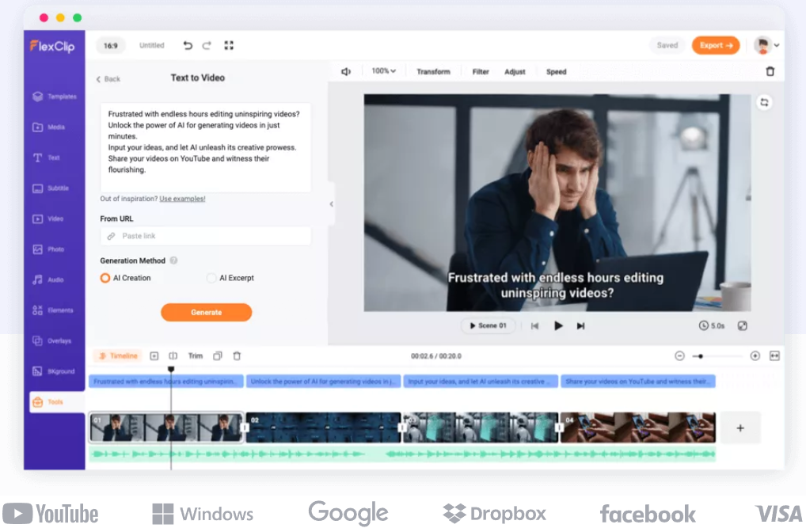This screenshot has width=806, height=532.
Task: Click the timeline playhead marker
Action: 171,369
